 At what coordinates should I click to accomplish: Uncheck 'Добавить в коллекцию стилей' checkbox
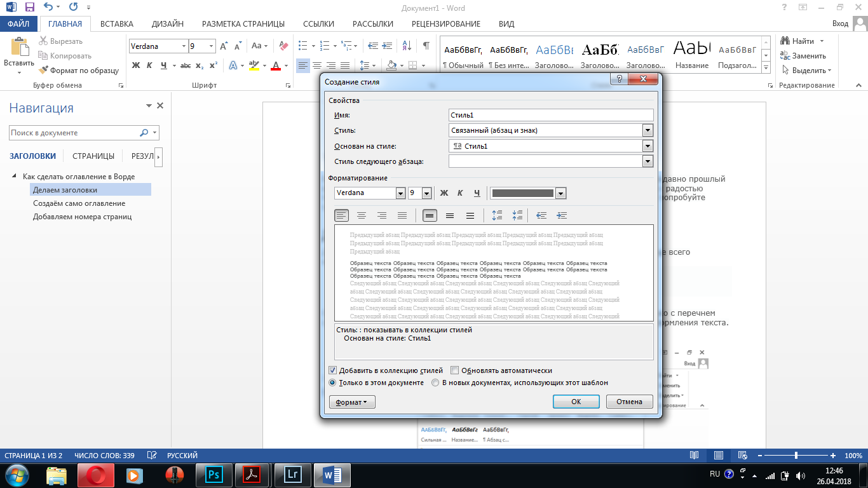(x=332, y=370)
